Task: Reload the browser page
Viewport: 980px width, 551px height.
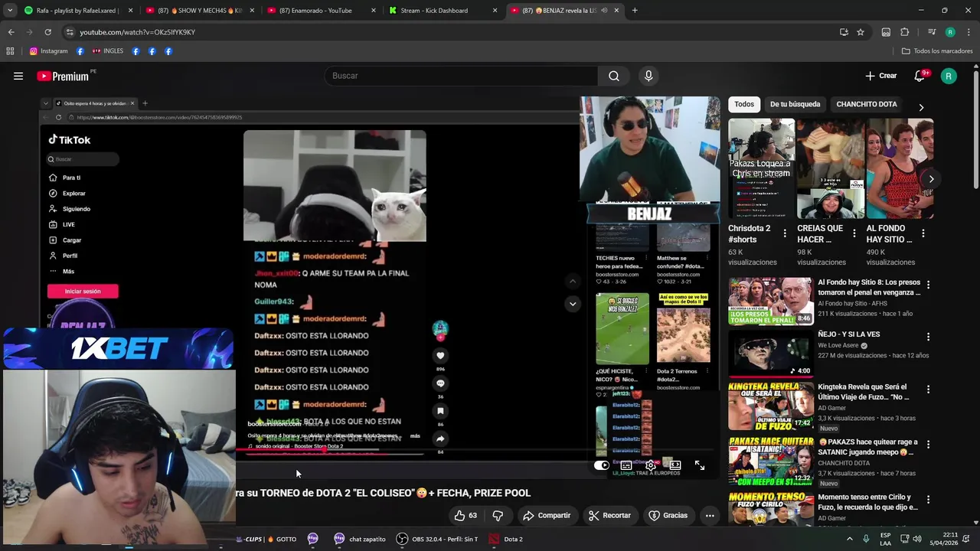Action: [x=47, y=32]
